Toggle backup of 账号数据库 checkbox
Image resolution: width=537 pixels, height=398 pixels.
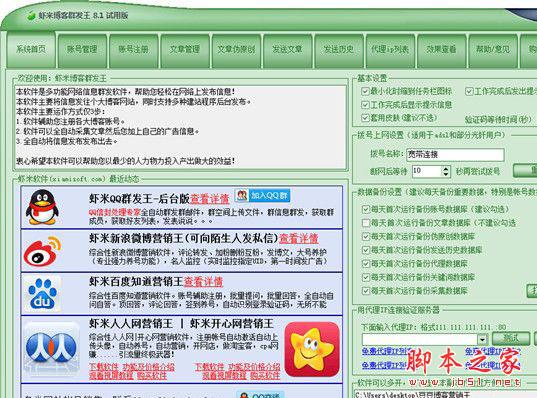[x=366, y=209]
